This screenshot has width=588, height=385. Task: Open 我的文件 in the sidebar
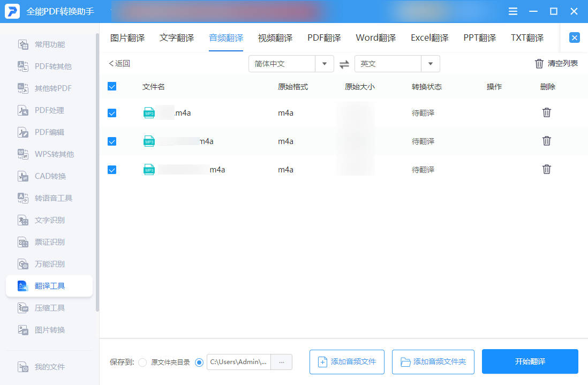[49, 367]
